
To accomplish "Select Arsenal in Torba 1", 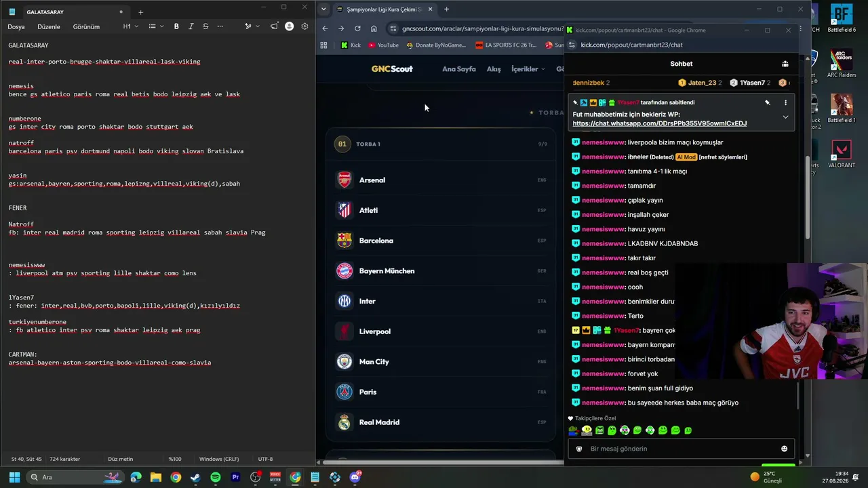I will tap(441, 180).
